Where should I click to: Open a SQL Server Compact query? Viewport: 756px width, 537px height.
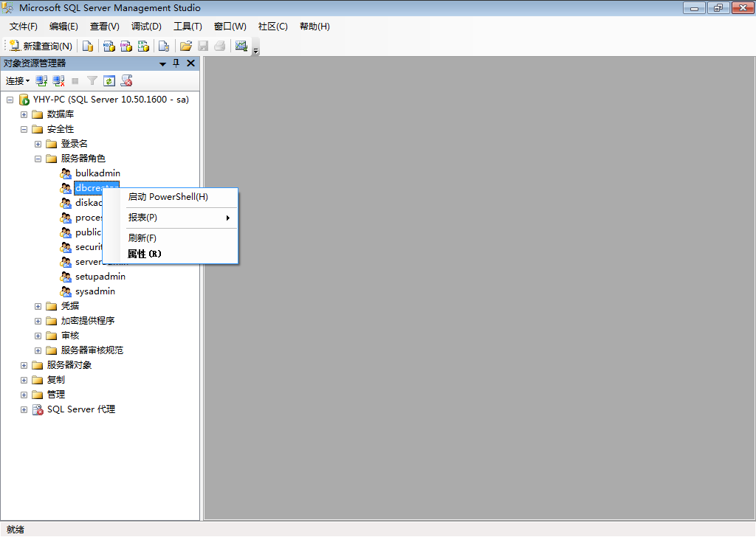164,46
